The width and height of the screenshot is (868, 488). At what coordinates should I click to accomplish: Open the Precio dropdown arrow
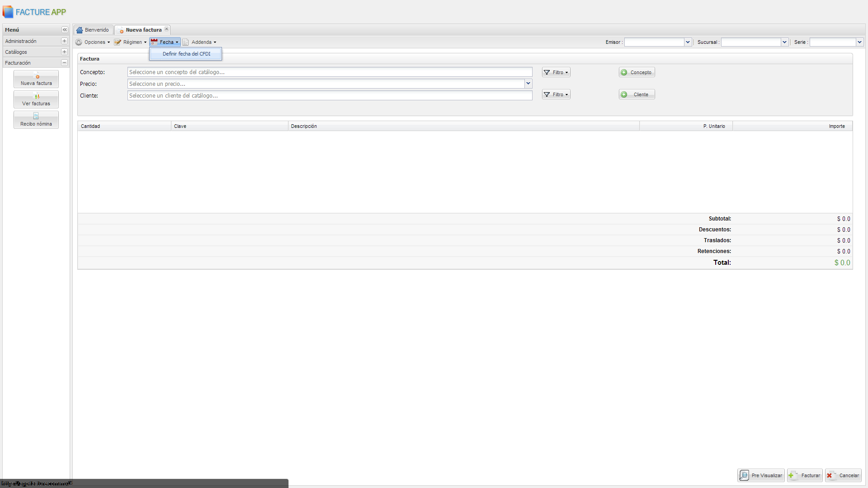[528, 84]
